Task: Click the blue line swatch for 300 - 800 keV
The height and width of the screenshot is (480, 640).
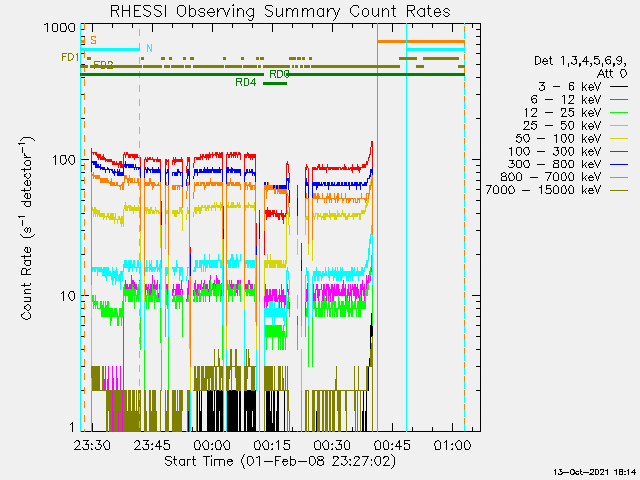Action: (x=619, y=164)
